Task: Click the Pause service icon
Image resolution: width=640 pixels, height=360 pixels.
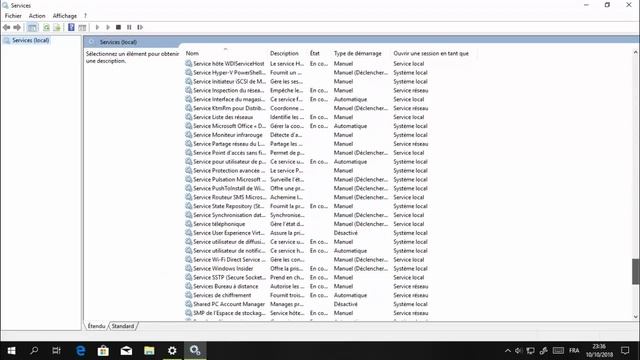Action: tap(129, 27)
